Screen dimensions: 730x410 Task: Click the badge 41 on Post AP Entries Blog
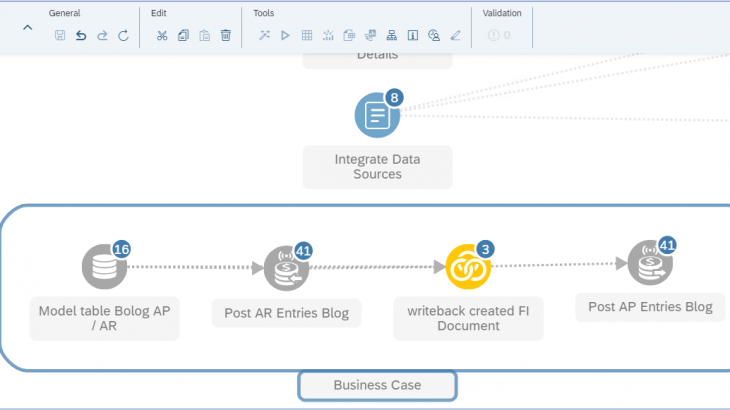[x=667, y=245]
